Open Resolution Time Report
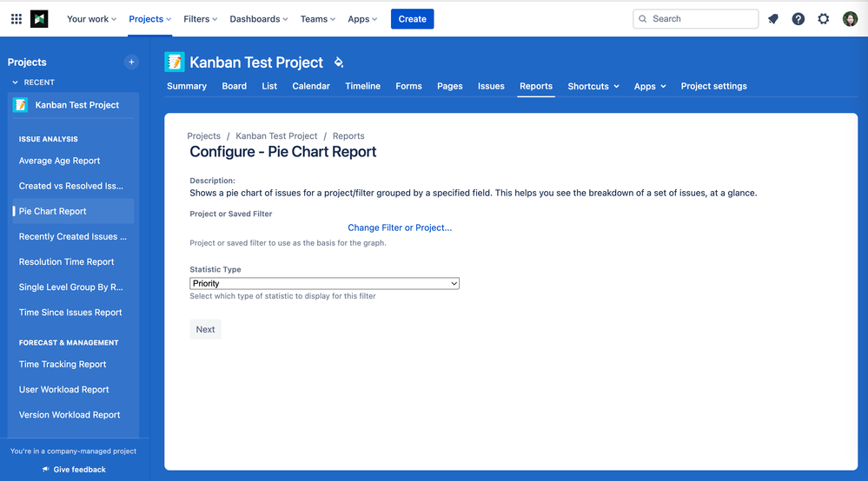The height and width of the screenshot is (481, 868). click(x=66, y=262)
